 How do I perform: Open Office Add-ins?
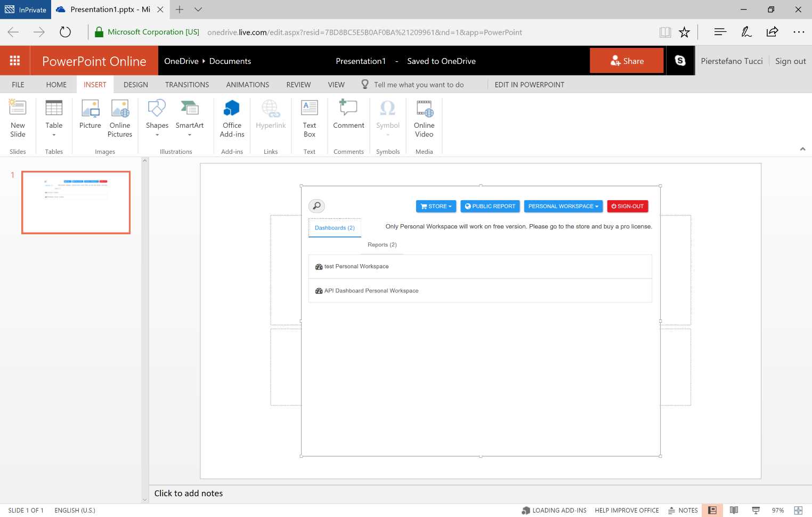(231, 118)
